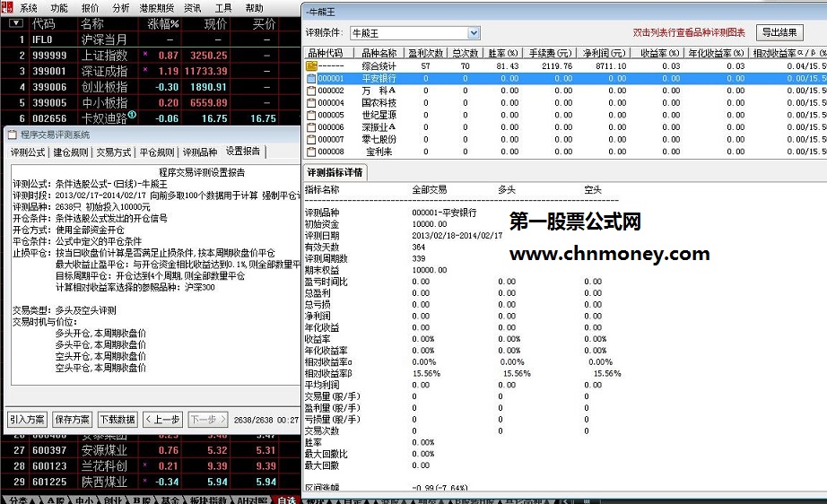This screenshot has width=827, height=504.
Task: Switch to the 交易方式 tab
Action: 113,152
